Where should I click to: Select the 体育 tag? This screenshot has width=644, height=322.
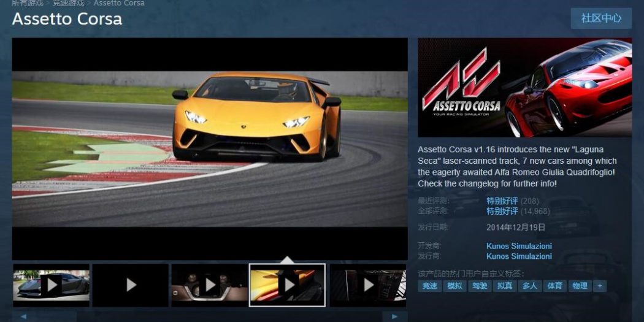pos(555,286)
